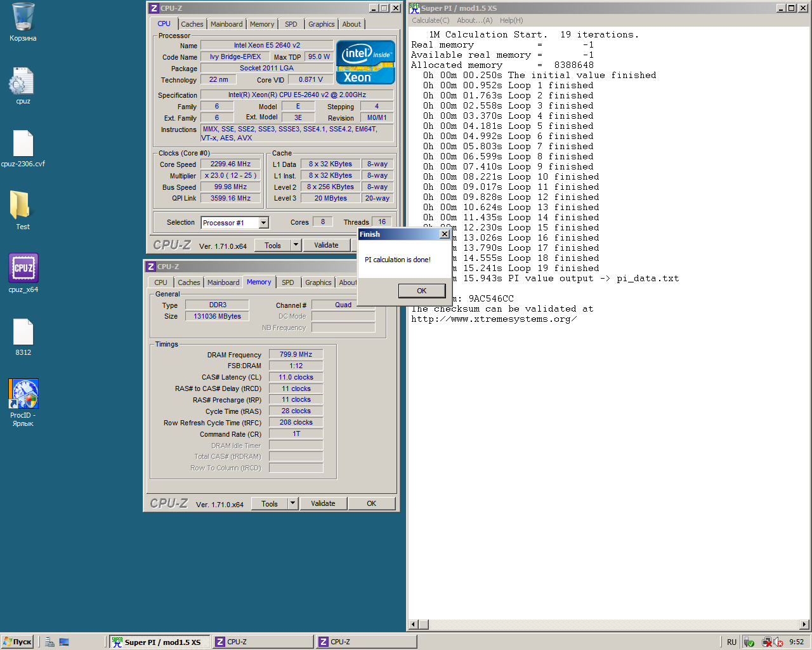The height and width of the screenshot is (650, 812).
Task: Click the Пуск start button
Action: click(17, 642)
